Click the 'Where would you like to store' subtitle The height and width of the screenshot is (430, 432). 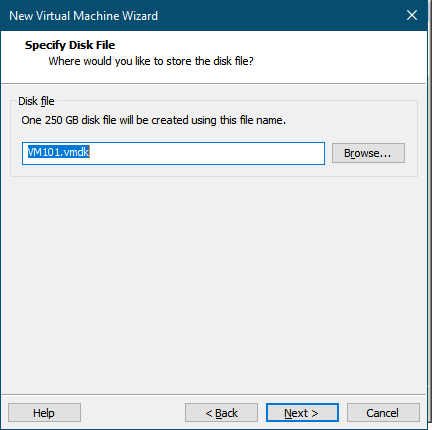pyautogui.click(x=151, y=61)
